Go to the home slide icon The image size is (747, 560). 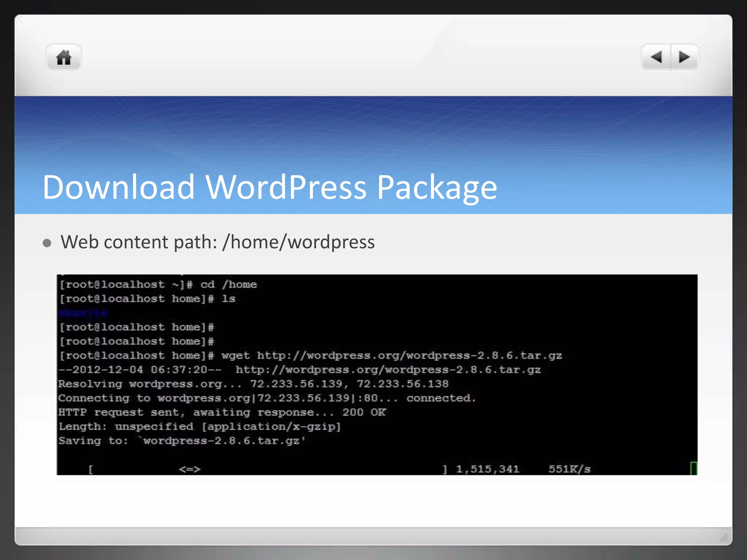63,57
